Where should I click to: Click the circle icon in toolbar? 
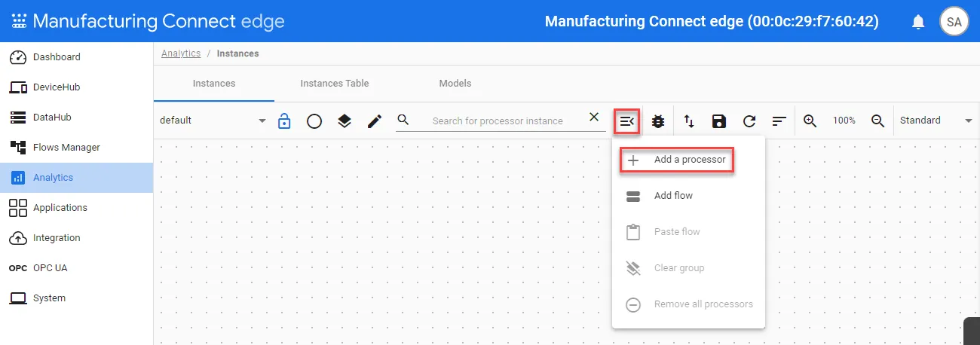pos(314,121)
